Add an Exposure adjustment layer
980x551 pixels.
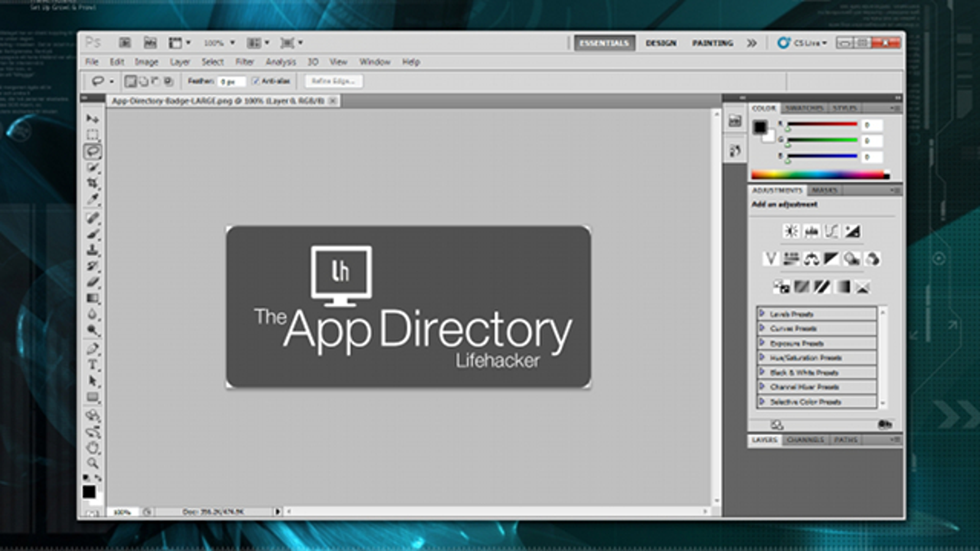pos(852,231)
